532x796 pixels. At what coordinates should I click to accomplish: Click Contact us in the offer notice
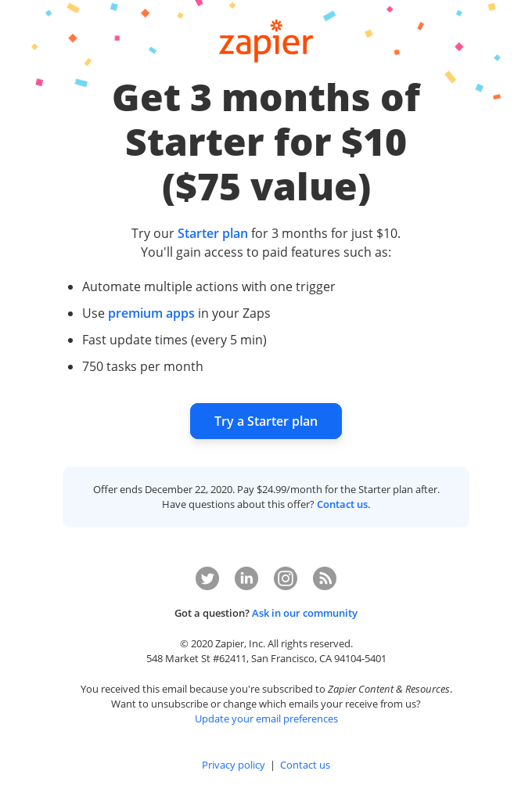click(x=342, y=505)
